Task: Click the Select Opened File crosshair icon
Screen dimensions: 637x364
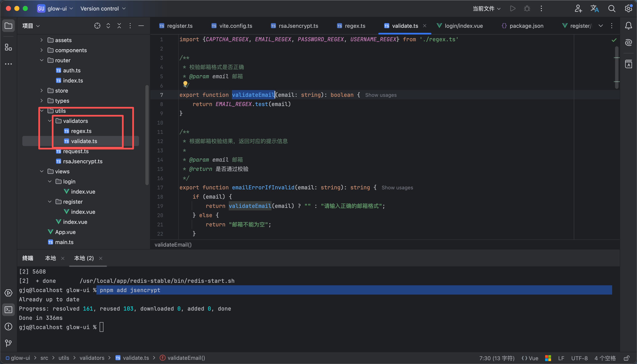Action: click(97, 26)
